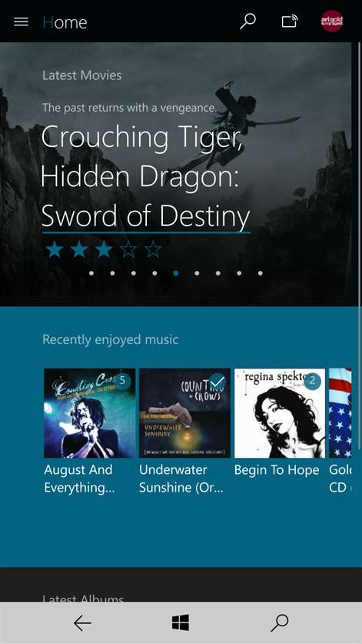Viewport: 362px width, 644px height.
Task: Open the user profile avatar
Action: (332, 22)
